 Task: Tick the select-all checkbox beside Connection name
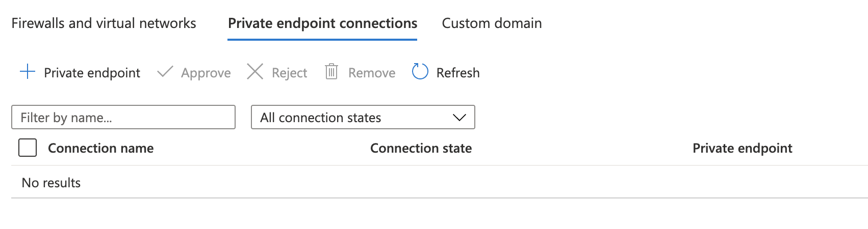pyautogui.click(x=28, y=148)
